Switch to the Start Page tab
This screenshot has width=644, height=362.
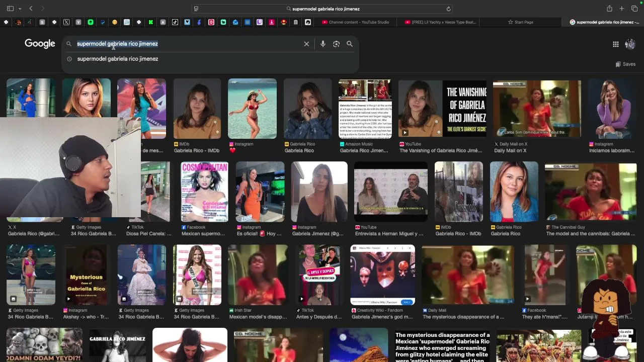click(x=521, y=22)
